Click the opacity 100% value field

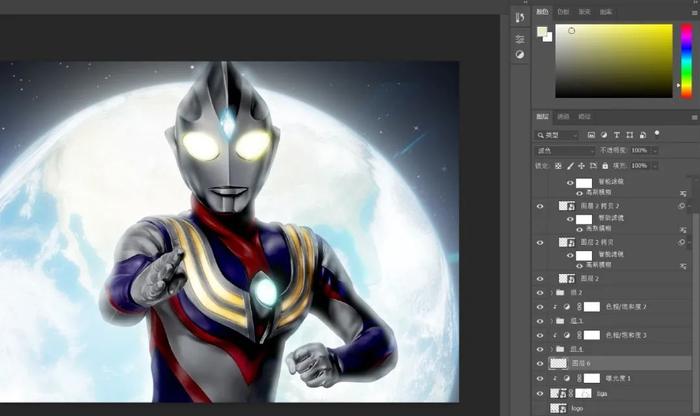coord(640,150)
